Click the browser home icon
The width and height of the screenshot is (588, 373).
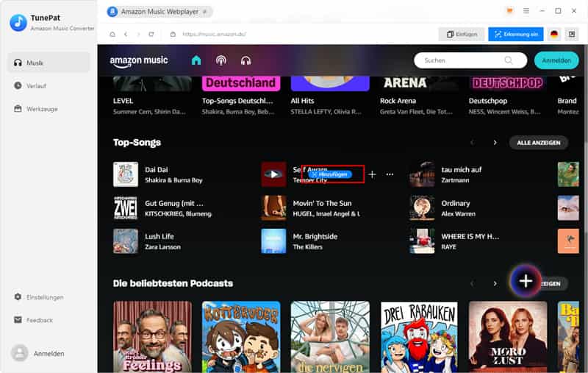click(112, 34)
